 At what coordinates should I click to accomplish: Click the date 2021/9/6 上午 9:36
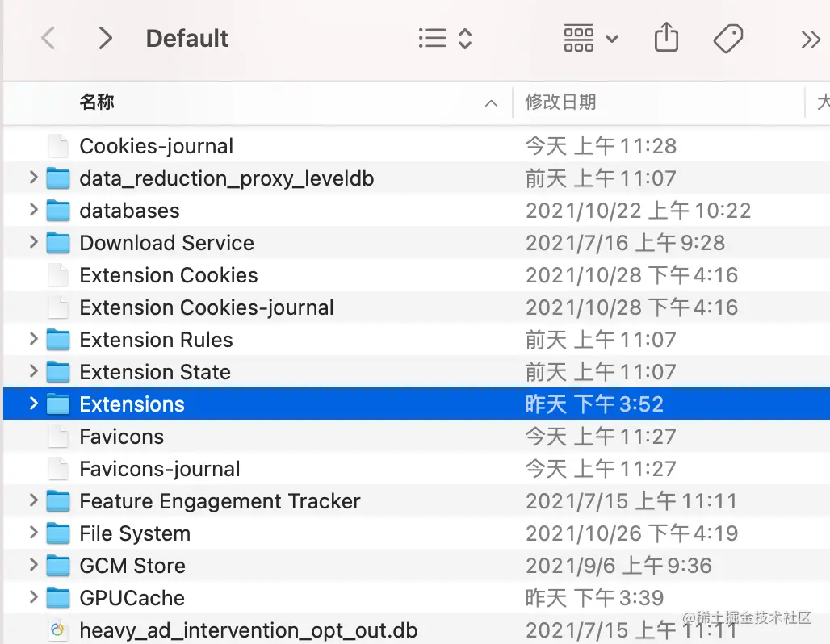pyautogui.click(x=618, y=566)
